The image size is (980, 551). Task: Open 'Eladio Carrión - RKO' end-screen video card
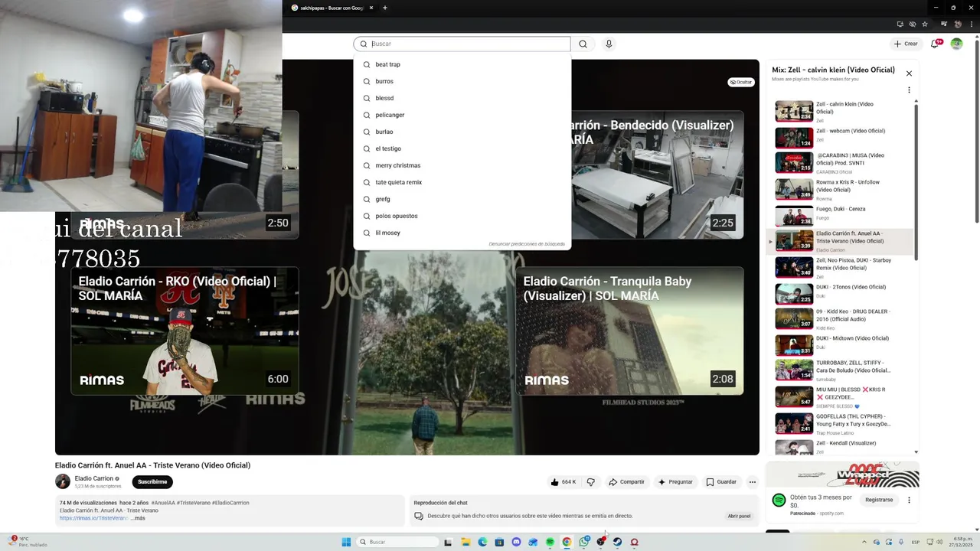point(185,331)
